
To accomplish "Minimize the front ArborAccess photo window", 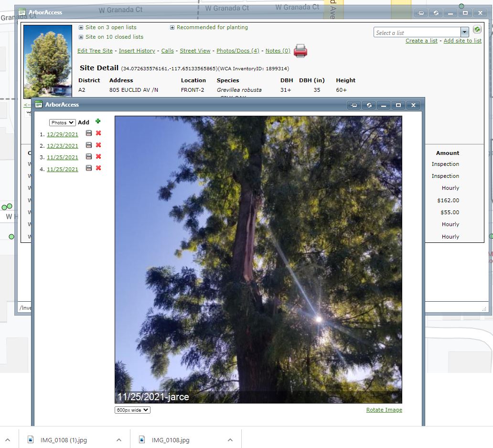I will tap(384, 105).
